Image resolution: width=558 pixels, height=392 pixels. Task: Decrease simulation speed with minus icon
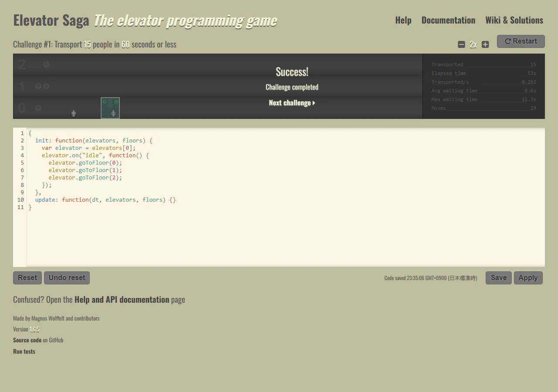point(461,44)
